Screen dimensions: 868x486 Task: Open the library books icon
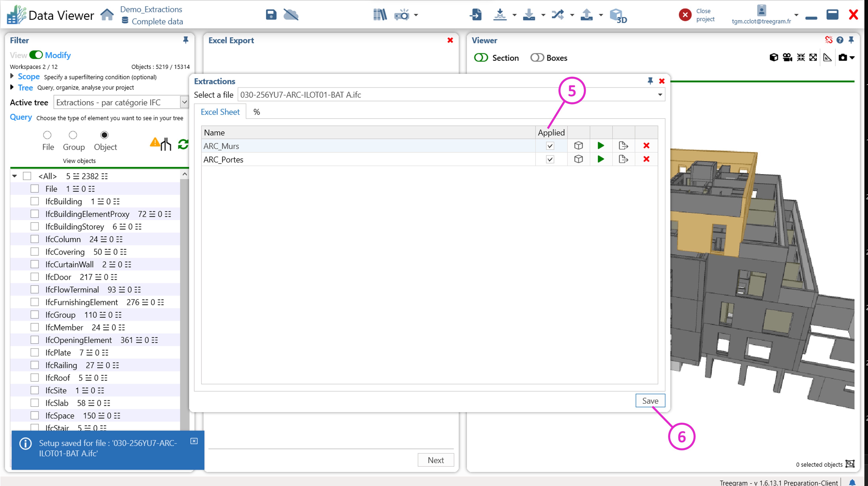[380, 15]
